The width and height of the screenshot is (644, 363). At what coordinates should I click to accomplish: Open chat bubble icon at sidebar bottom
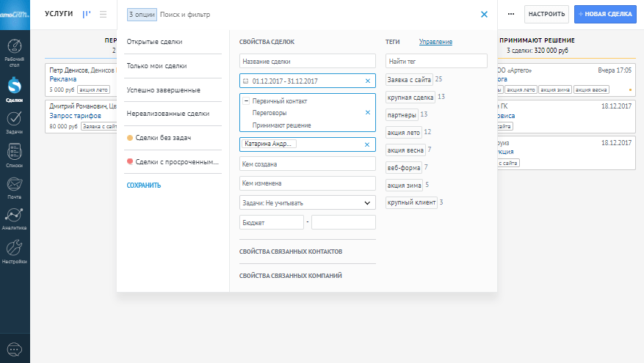pos(15,349)
